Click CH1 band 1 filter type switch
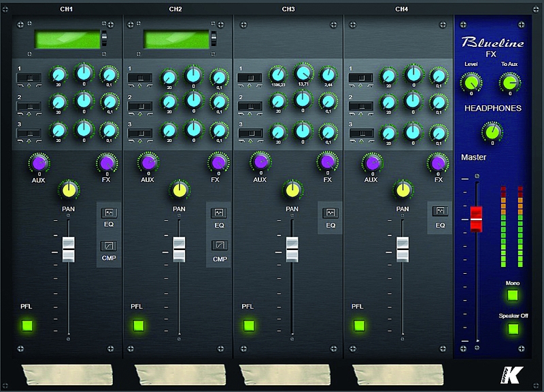 pos(29,77)
